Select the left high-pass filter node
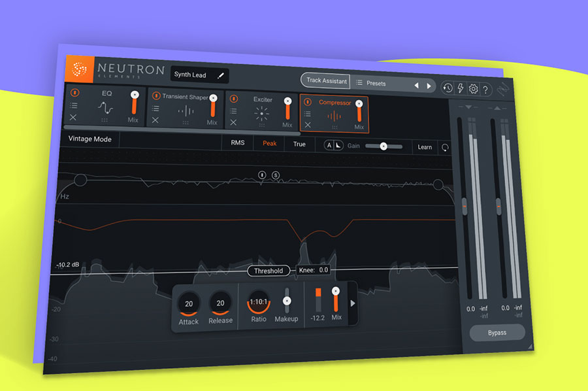Image resolution: width=588 pixels, height=391 pixels. tap(80, 180)
